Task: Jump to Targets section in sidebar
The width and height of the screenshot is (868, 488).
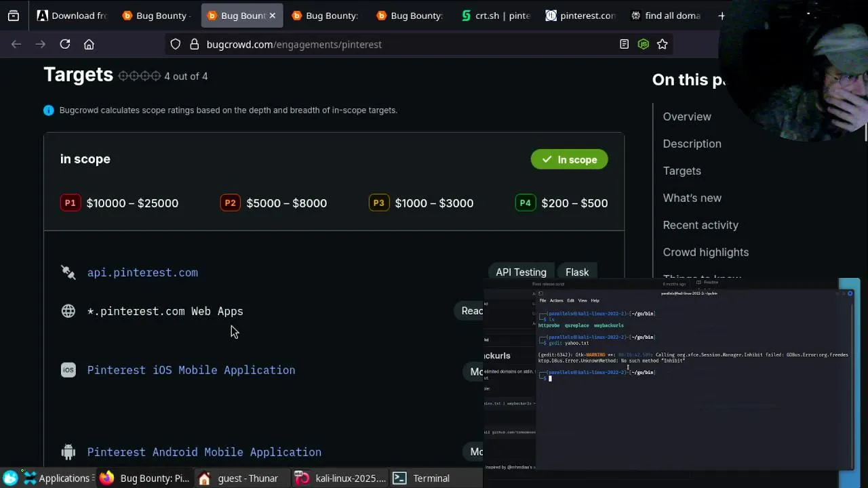Action: (x=682, y=171)
